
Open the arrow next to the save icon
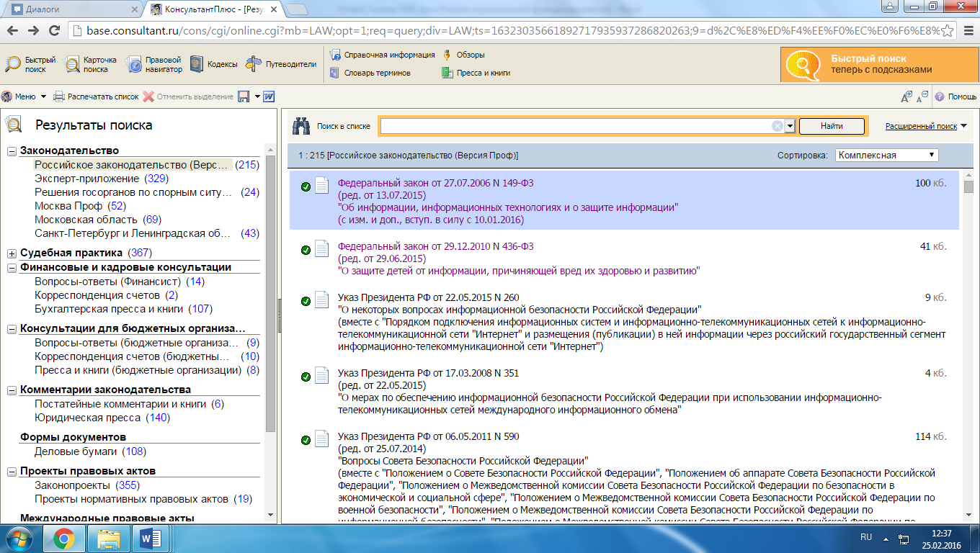click(x=257, y=96)
